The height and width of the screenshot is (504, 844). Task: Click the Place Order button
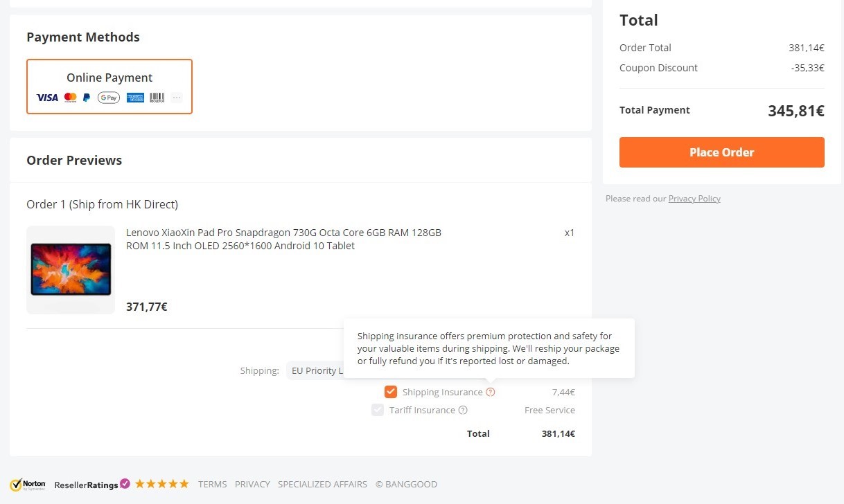[722, 152]
